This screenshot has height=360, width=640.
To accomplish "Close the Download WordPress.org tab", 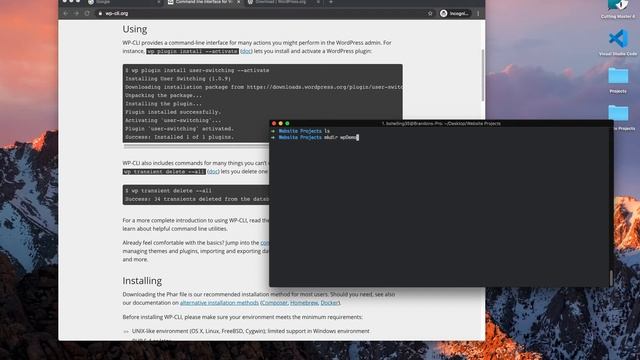I will pyautogui.click(x=318, y=2).
